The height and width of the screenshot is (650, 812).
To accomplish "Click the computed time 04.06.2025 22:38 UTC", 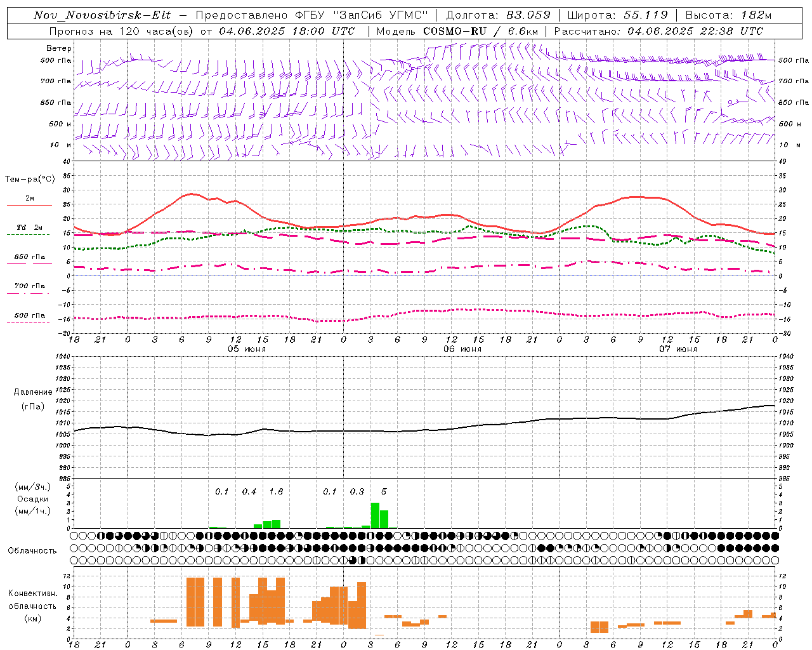I will pyautogui.click(x=695, y=31).
